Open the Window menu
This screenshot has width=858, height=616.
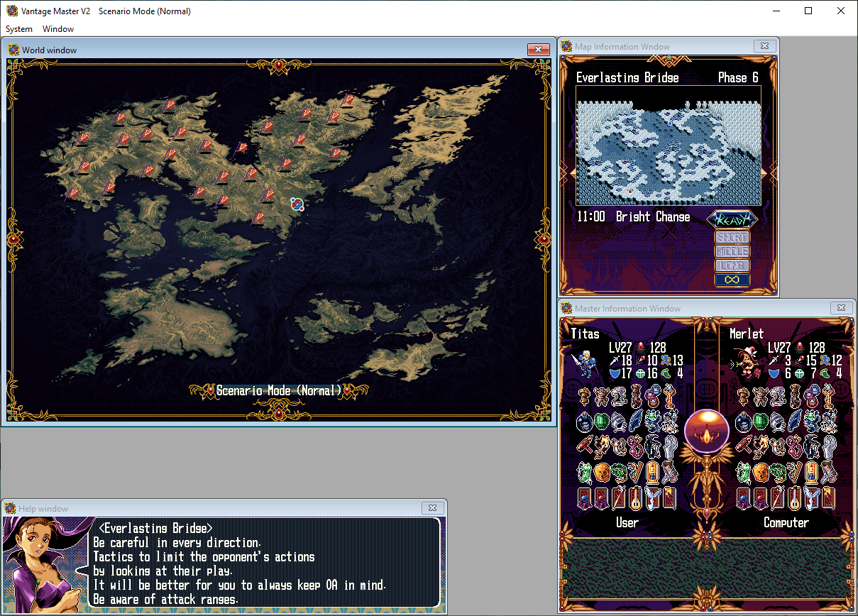(x=58, y=29)
